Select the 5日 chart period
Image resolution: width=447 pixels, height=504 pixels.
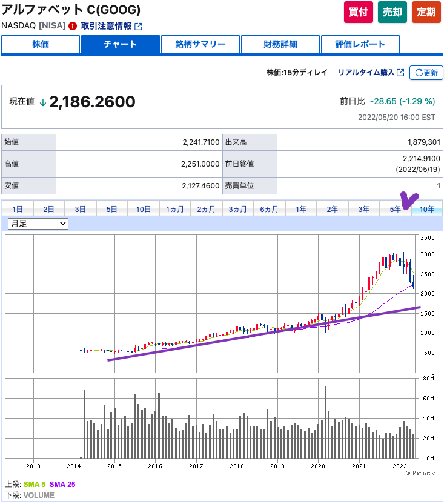[112, 209]
